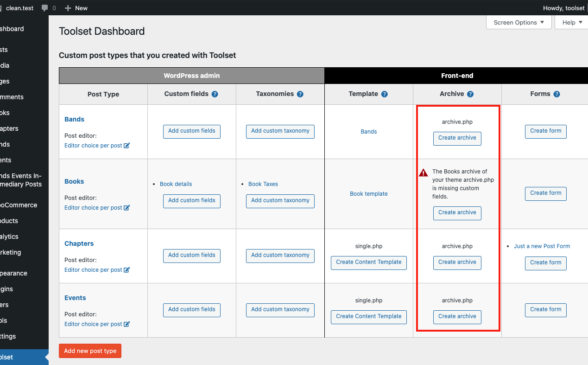Open the Events post type link
The image size is (588, 365).
[x=75, y=298]
